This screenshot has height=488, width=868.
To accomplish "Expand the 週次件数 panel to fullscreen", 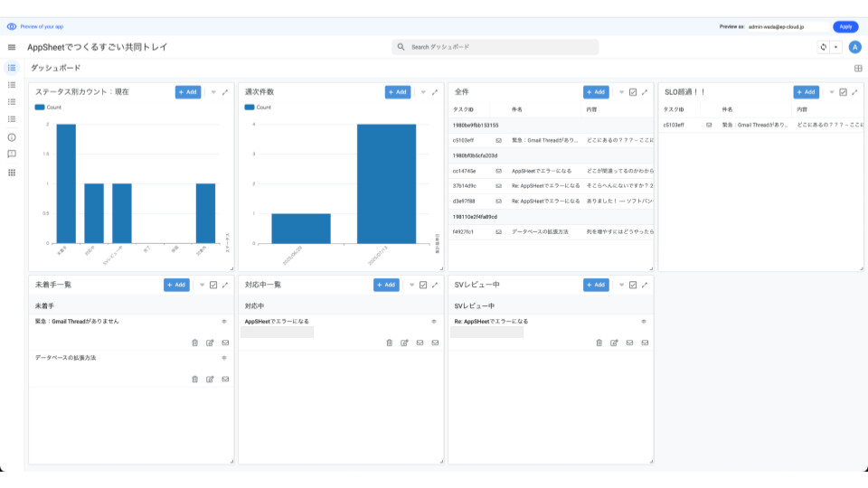I will (435, 92).
